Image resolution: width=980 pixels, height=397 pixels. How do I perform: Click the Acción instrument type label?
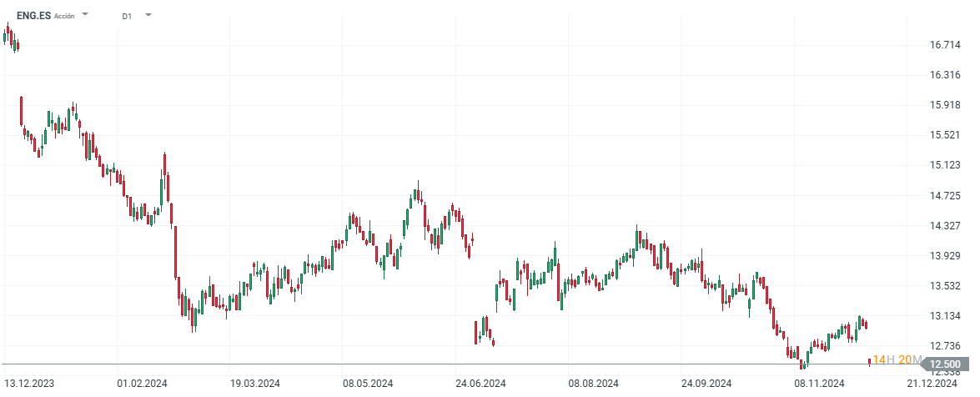click(65, 16)
